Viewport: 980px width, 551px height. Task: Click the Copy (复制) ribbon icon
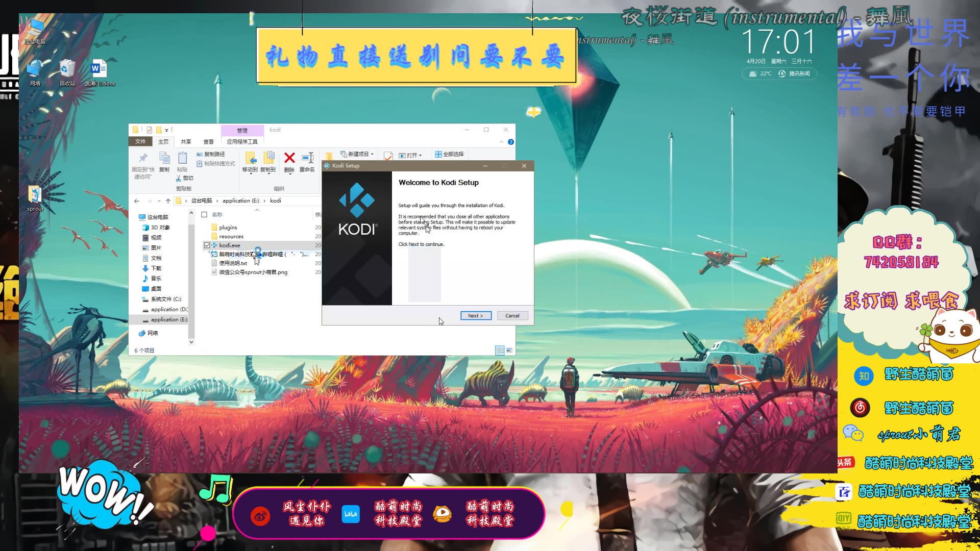[x=164, y=158]
